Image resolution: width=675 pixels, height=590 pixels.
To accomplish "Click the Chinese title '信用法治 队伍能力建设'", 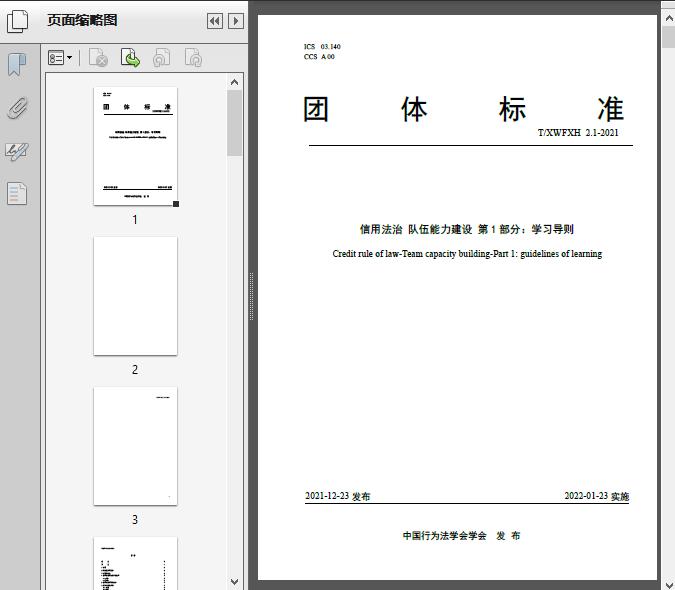I will tap(416, 229).
